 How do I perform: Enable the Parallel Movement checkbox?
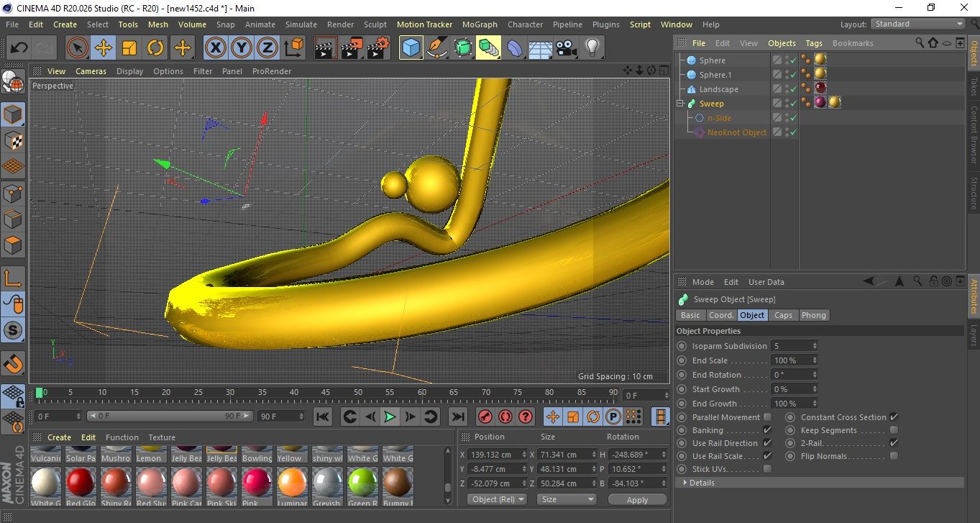[x=767, y=417]
